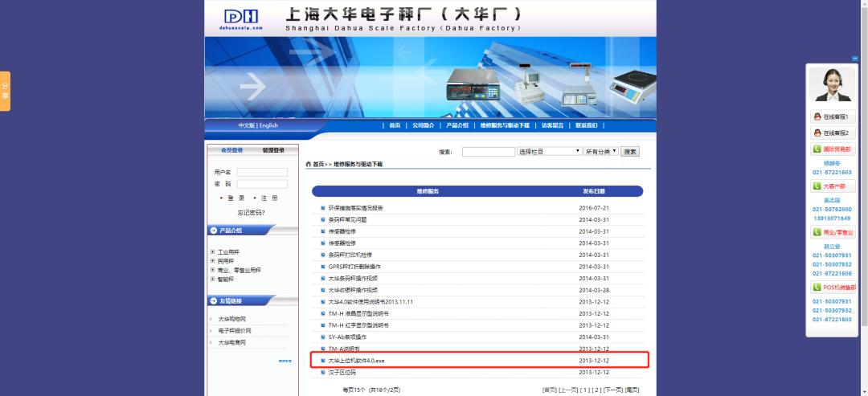Expand the 民用秤 tree item
Image resolution: width=868 pixels, height=396 pixels.
click(x=212, y=260)
